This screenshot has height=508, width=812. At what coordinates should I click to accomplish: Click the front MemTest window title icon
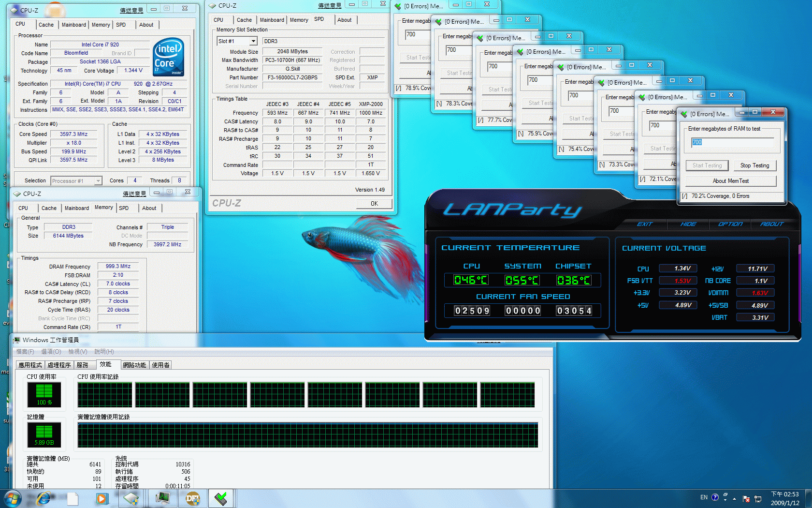coord(684,114)
